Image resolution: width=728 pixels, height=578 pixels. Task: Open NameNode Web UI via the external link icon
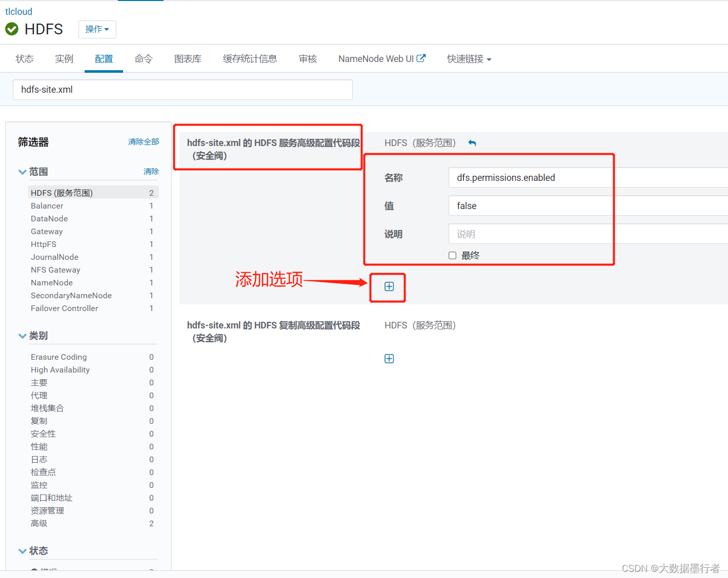tap(421, 58)
